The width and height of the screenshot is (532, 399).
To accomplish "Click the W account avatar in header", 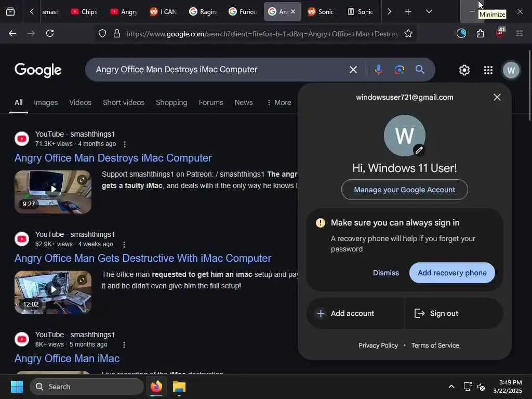I will 511,70.
